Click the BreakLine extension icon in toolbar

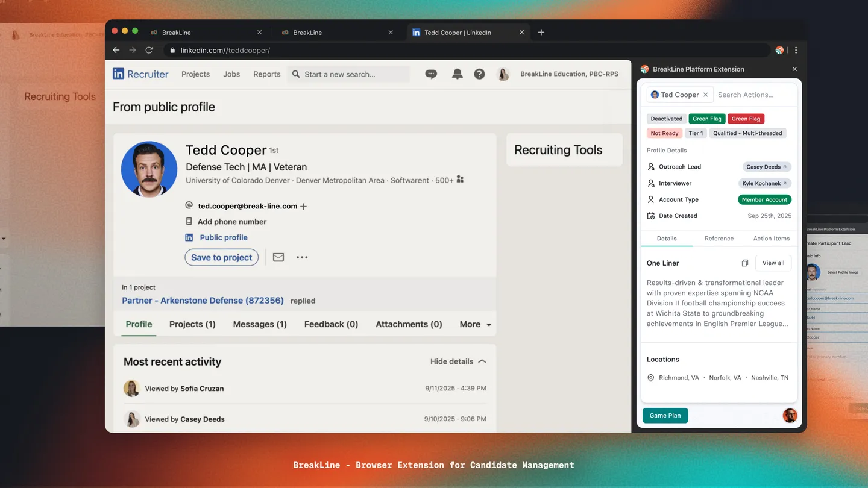[x=779, y=50]
